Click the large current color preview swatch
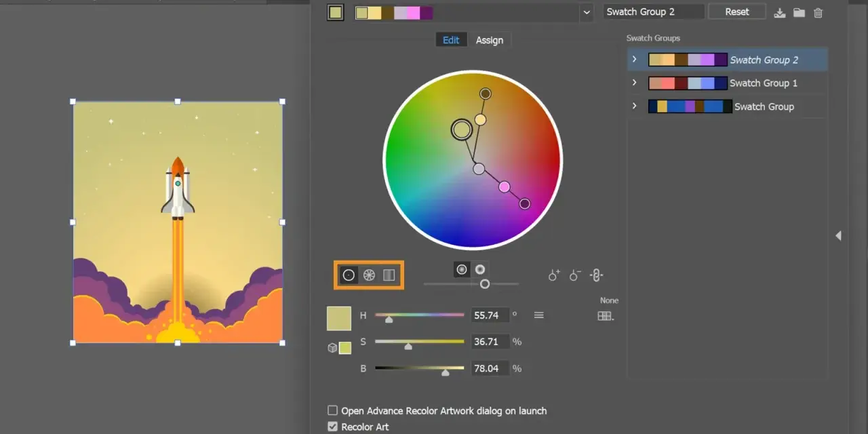The height and width of the screenshot is (434, 868). tap(339, 319)
